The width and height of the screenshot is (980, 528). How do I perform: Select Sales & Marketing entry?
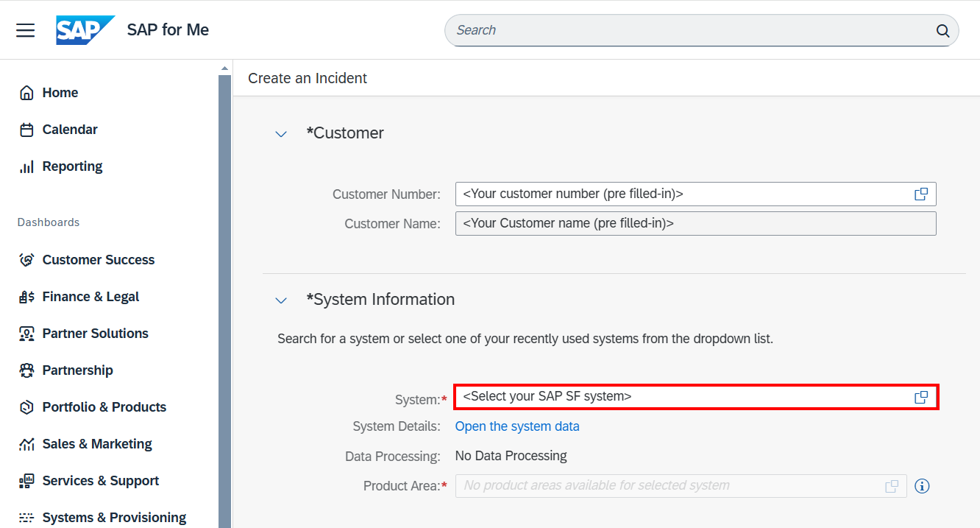[x=97, y=444]
